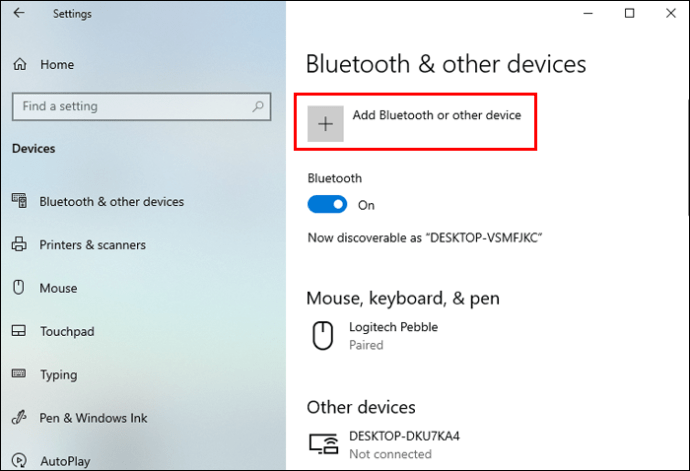Click into the Find a setting field
The image size is (690, 471).
(141, 106)
